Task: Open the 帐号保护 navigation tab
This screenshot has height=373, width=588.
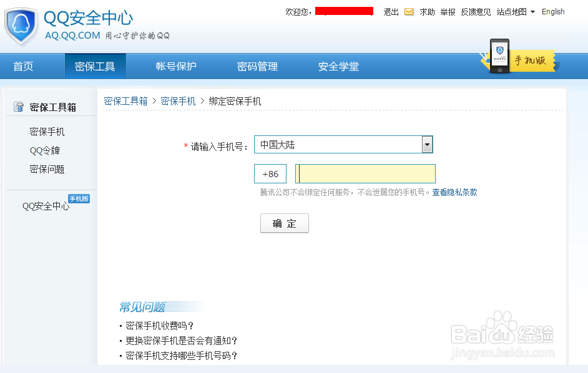Action: click(176, 66)
